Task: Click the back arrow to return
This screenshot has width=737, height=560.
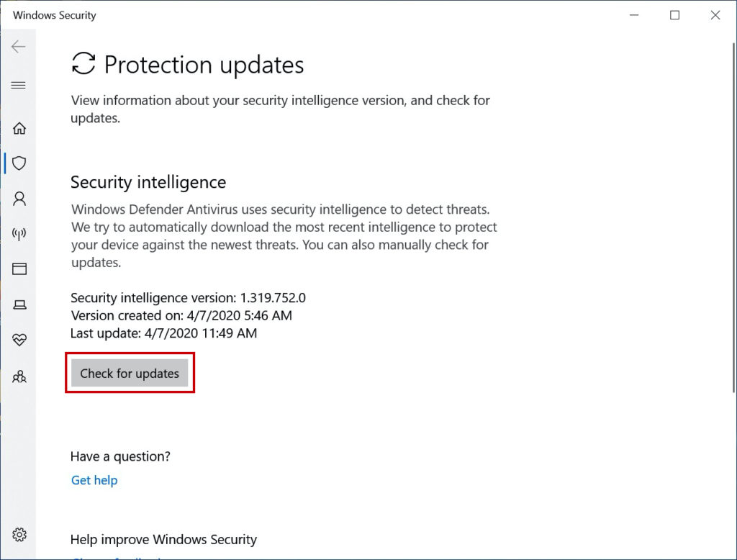Action: point(19,46)
